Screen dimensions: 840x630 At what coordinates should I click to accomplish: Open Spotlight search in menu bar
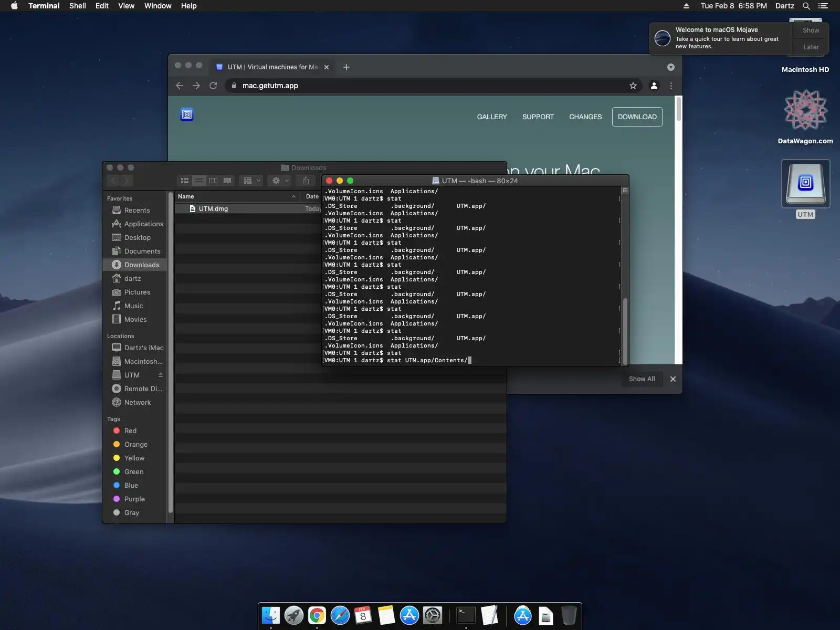[x=806, y=6]
